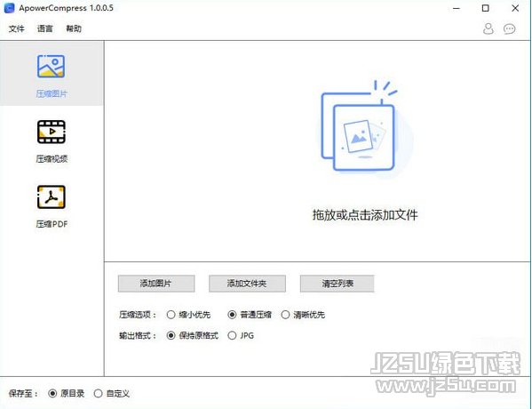Click the 添加文件夹 button
The height and width of the screenshot is (409, 532).
(x=247, y=284)
